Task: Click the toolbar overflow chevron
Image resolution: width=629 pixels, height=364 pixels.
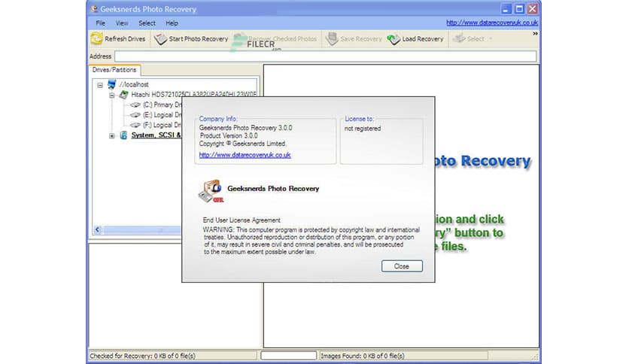Action: tap(535, 34)
